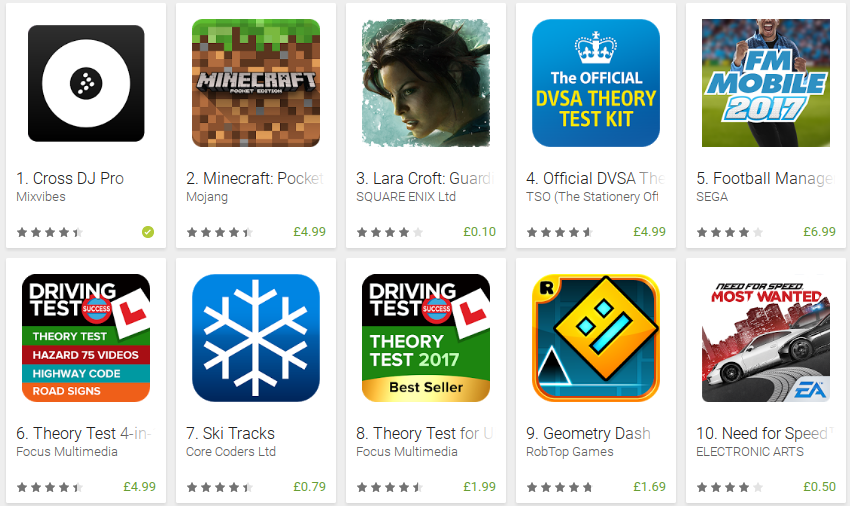Visit the RobTop Games developer link
Viewport: 850px width, 506px height.
pyautogui.click(x=570, y=452)
